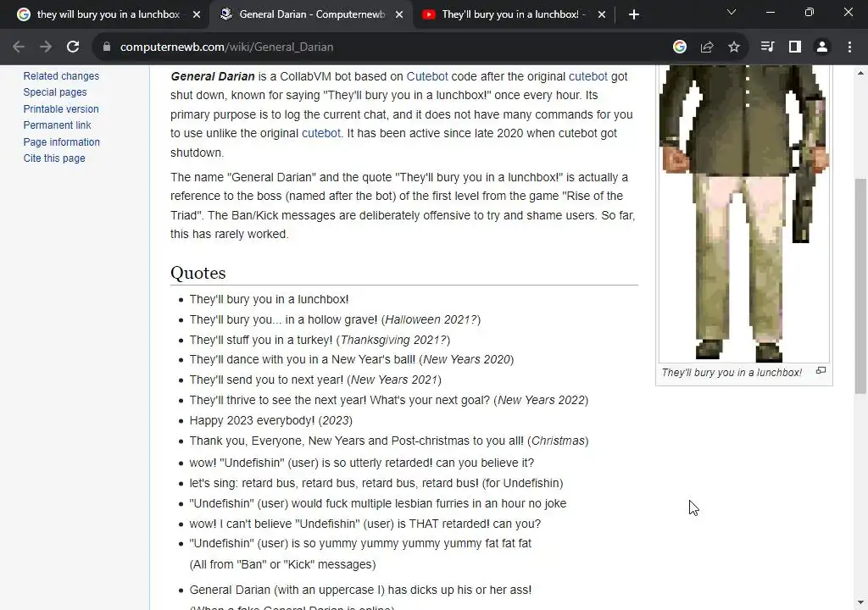
Task: View site info via the lock icon
Action: [107, 47]
